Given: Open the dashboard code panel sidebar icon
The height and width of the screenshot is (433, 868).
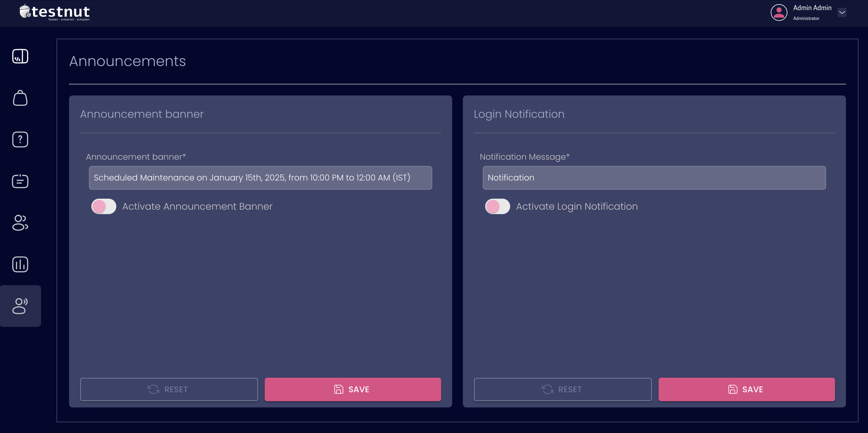Looking at the screenshot, I should (x=20, y=56).
